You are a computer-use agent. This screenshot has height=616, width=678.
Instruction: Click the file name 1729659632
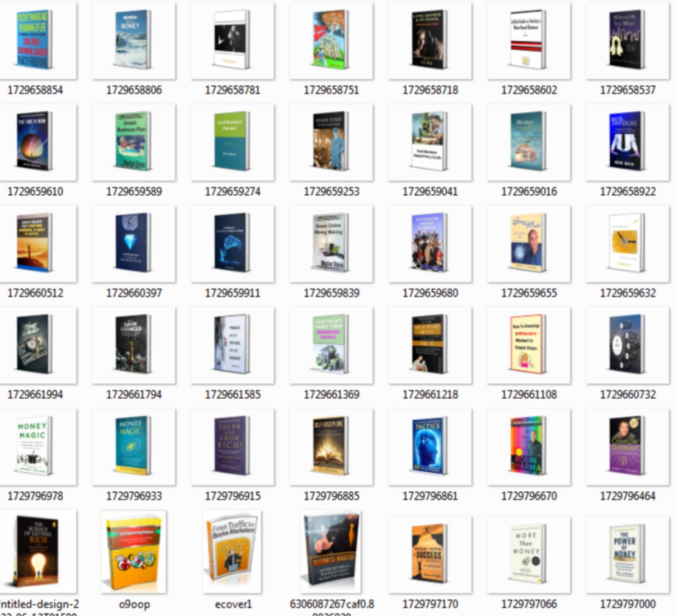(627, 293)
